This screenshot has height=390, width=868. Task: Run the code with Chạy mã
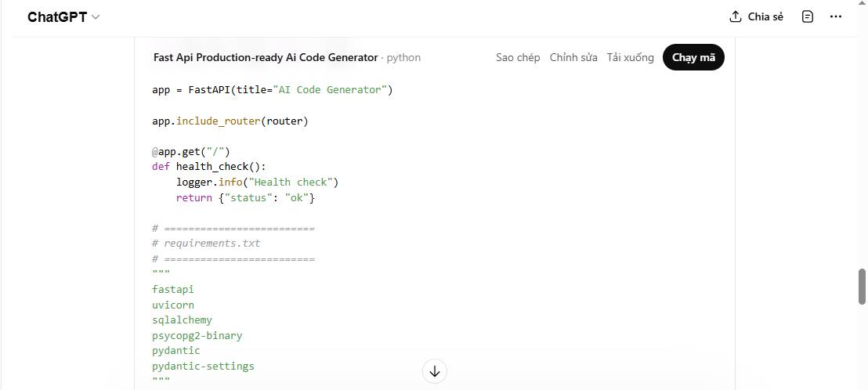[x=693, y=57]
